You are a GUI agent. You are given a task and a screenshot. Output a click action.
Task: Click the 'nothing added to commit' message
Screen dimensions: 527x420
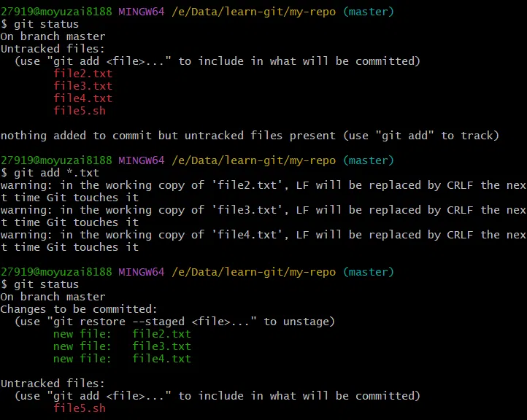[250, 136]
